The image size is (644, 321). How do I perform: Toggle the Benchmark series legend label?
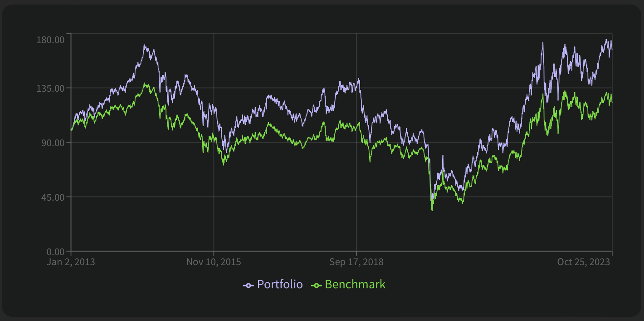coord(355,285)
